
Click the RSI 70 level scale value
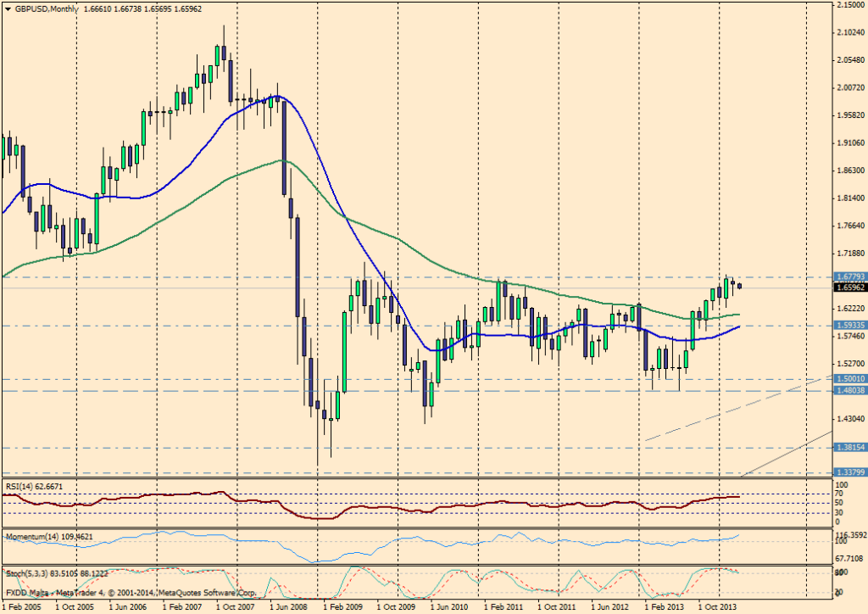[840, 494]
